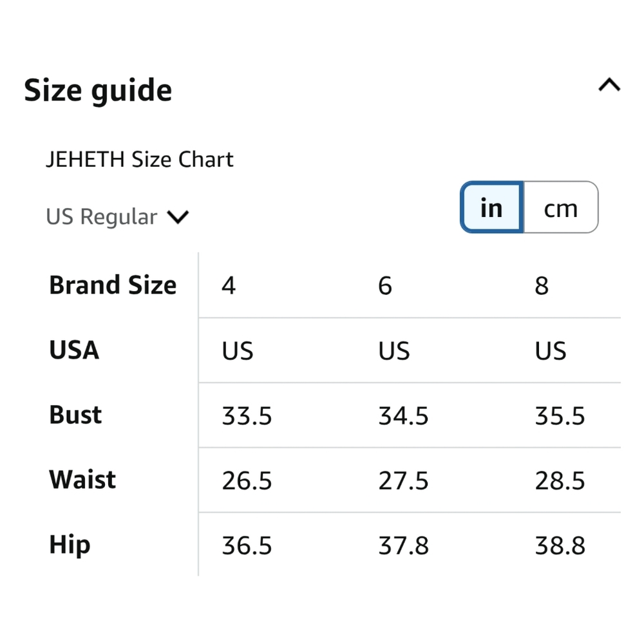Click the chevron beside US Regular
This screenshot has width=644, height=644.
click(178, 217)
